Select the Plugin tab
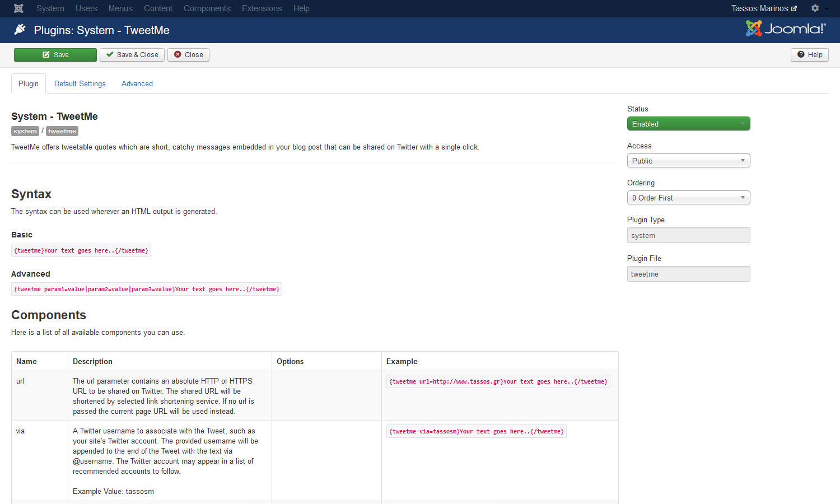 (29, 84)
